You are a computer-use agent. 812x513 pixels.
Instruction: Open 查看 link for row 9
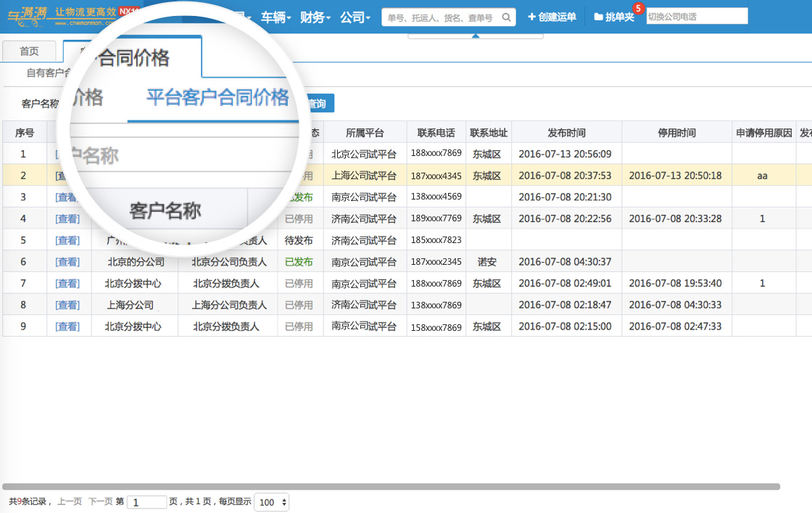(68, 327)
